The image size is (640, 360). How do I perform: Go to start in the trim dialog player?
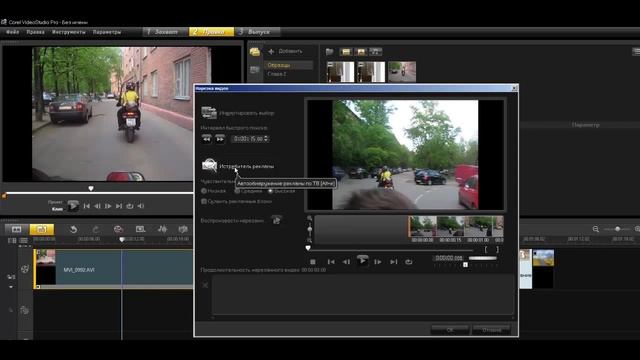pos(331,262)
